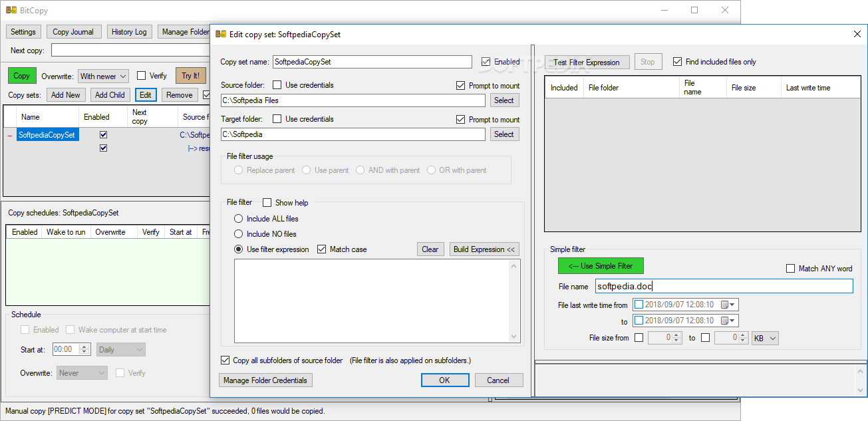Adjust the File size to value spinner
This screenshot has height=421, width=868.
coord(744,338)
